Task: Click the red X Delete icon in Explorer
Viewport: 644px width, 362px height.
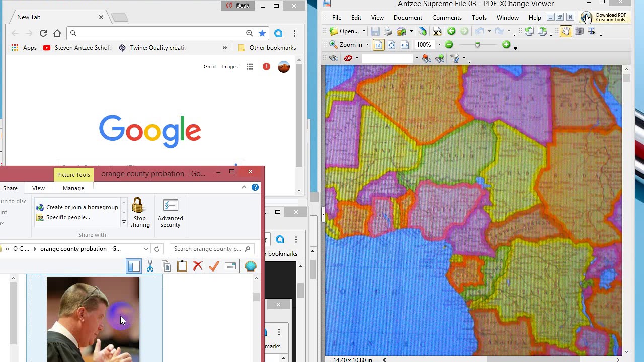Action: pyautogui.click(x=198, y=266)
